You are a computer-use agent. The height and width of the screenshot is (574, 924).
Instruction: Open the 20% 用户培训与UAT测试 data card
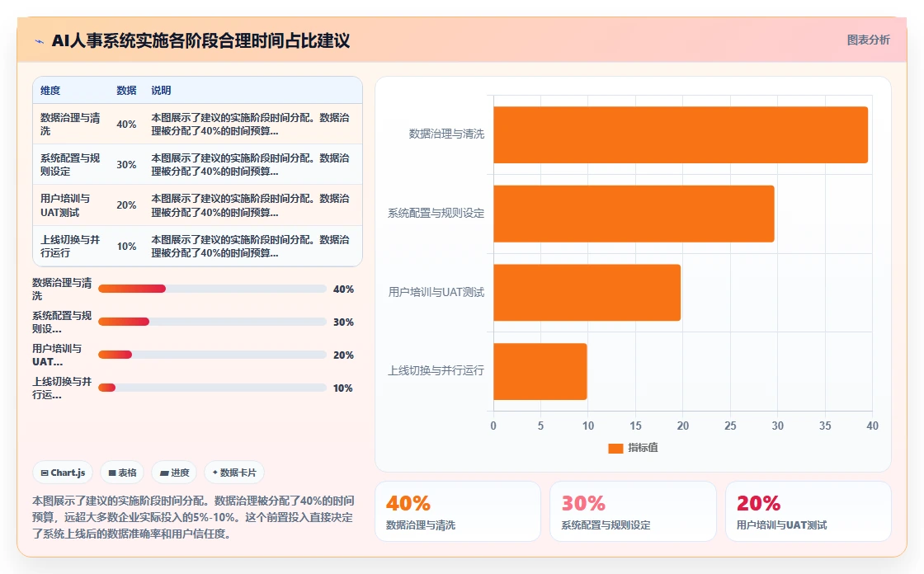click(808, 511)
